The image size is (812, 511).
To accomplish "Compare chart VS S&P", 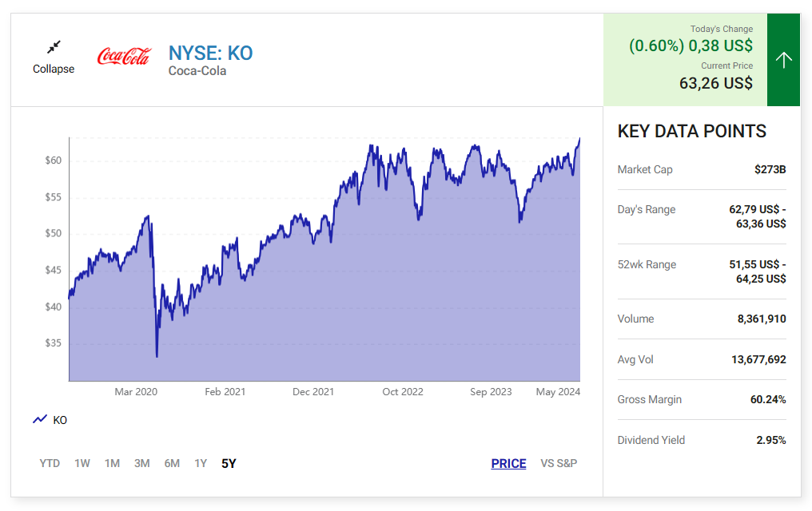I will 559,463.
